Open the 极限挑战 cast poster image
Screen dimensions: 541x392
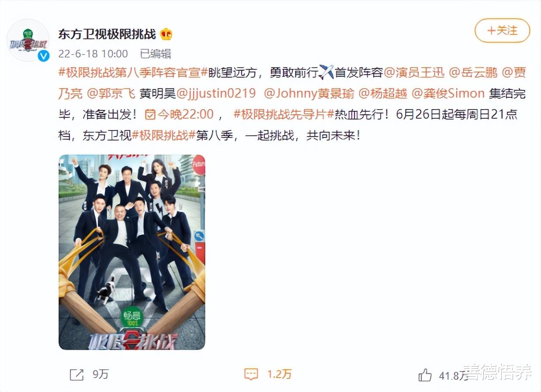[x=132, y=252]
